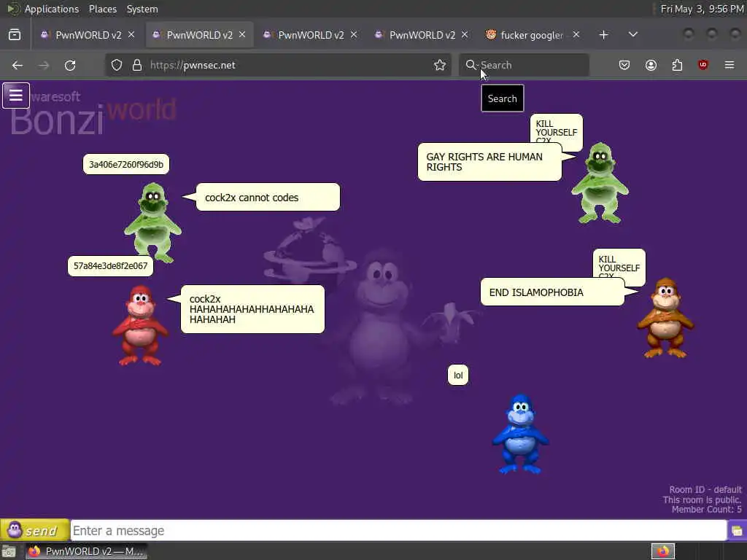This screenshot has height=560, width=747.
Task: Open the System menu
Action: (142, 9)
